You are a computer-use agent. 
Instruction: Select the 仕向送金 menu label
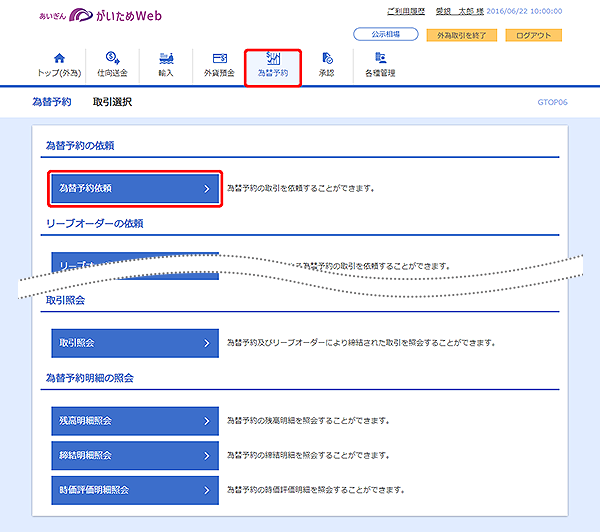(x=112, y=73)
